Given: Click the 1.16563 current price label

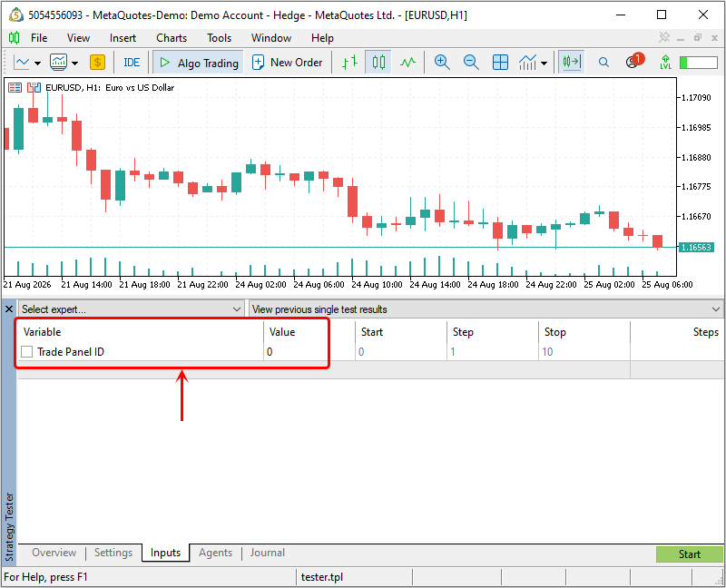Looking at the screenshot, I should [x=696, y=247].
